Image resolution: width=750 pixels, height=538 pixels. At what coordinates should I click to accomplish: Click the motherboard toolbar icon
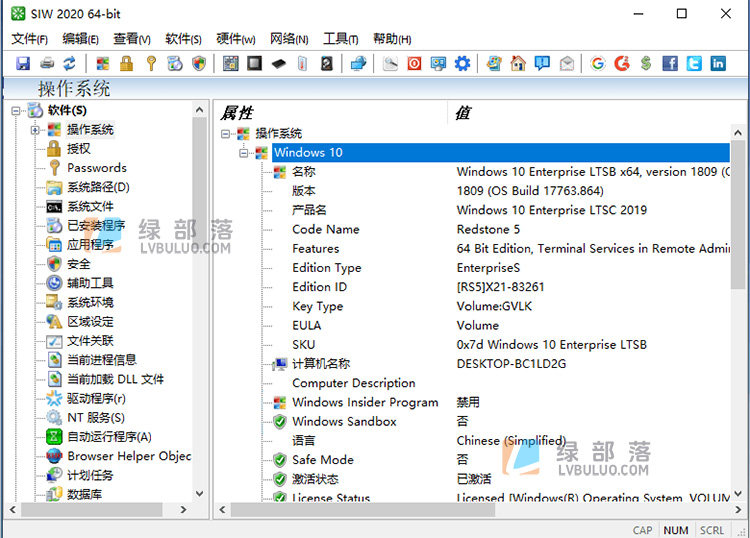[231, 63]
